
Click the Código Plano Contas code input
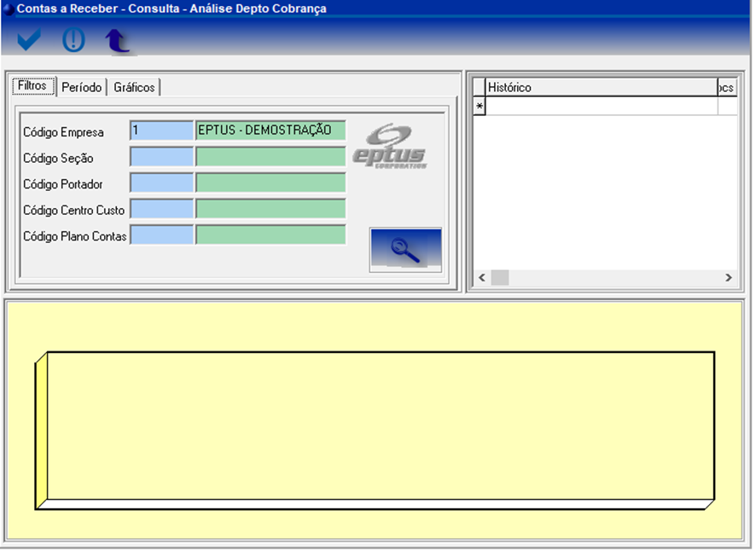(x=161, y=235)
